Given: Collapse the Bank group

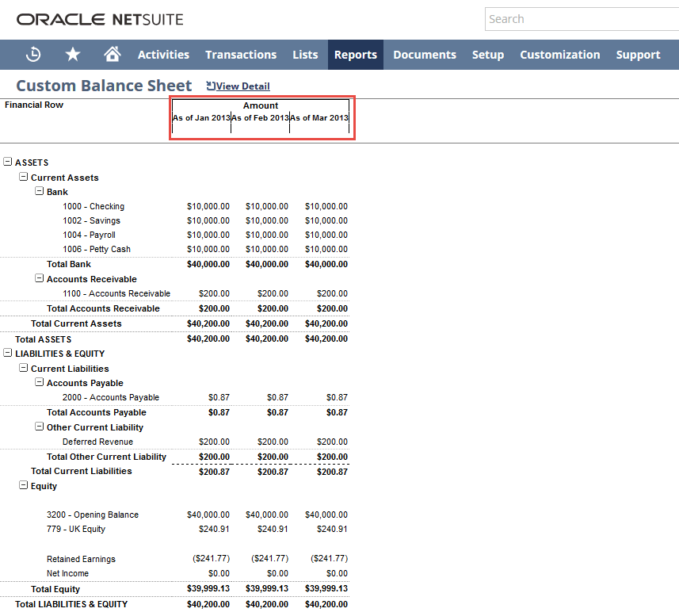Looking at the screenshot, I should pos(40,191).
